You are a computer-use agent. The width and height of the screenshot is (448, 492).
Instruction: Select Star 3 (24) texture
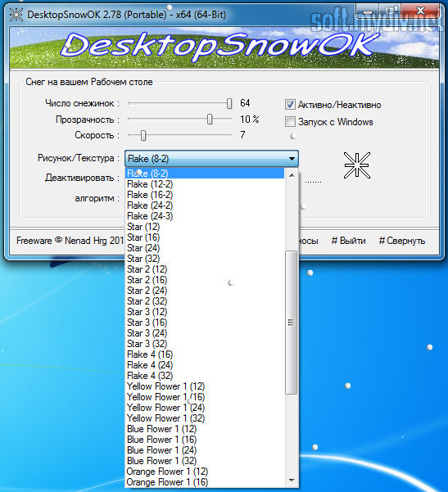coord(205,333)
